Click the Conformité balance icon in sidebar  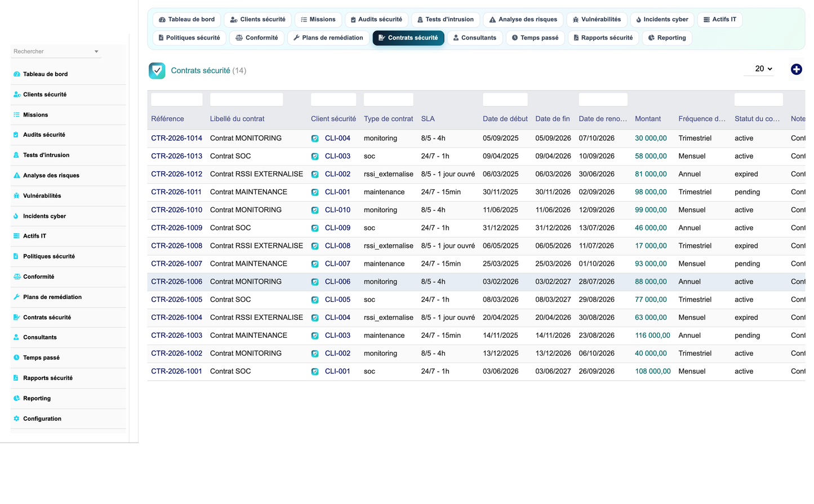pos(17,277)
